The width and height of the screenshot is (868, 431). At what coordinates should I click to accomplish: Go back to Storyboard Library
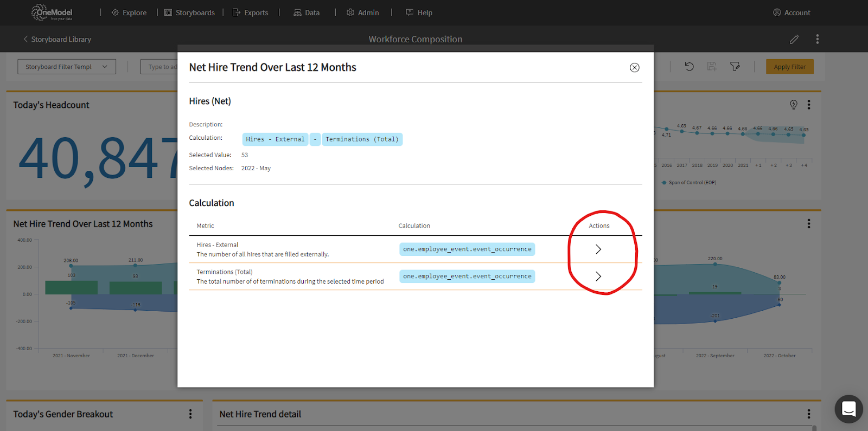(57, 40)
